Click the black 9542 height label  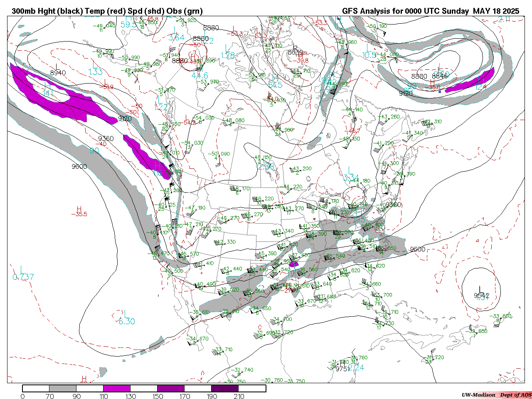[482, 296]
